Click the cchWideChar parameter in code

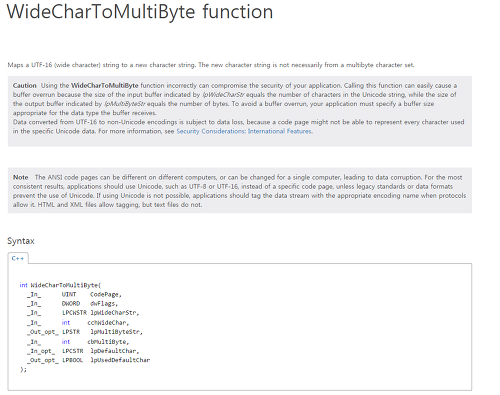tap(106, 323)
